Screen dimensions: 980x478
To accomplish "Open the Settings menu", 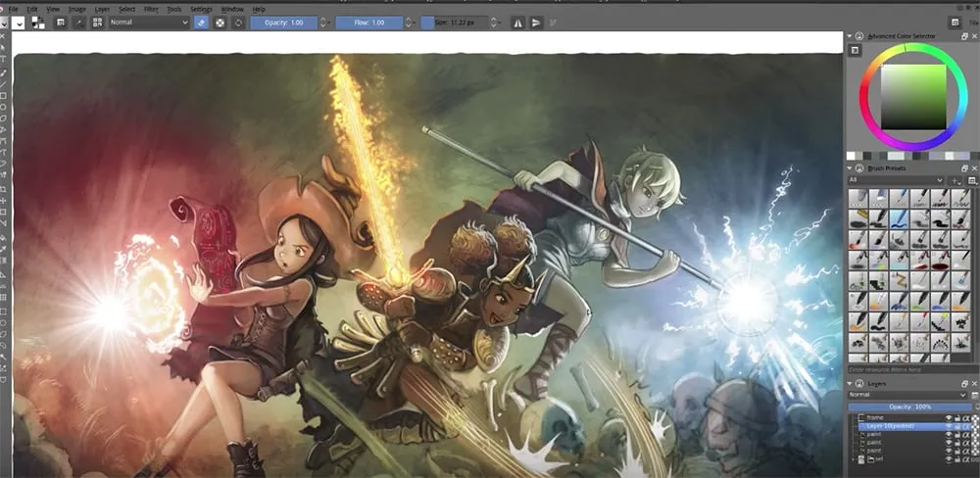I will (201, 9).
